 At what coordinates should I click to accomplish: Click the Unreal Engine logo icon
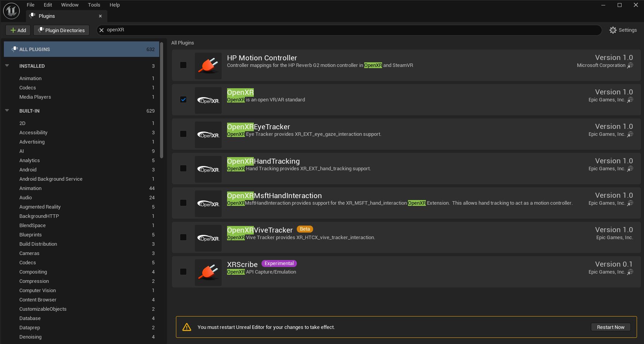[x=11, y=11]
